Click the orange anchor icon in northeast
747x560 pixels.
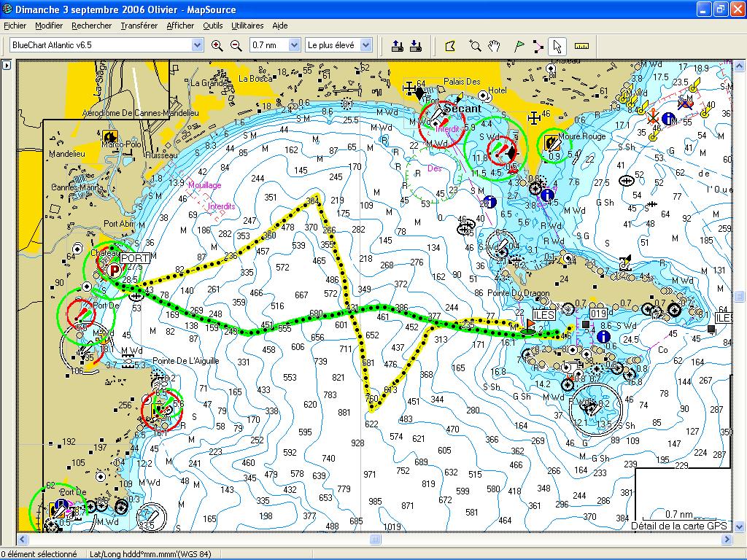coord(653,116)
